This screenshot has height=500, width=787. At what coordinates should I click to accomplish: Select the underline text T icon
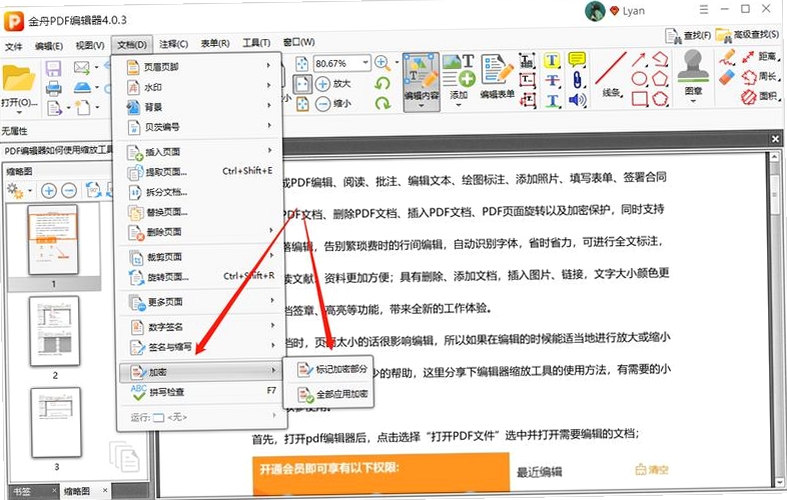point(552,100)
